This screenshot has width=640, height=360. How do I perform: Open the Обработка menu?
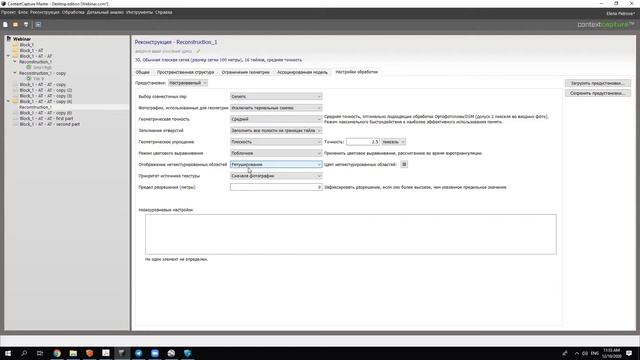coord(73,12)
